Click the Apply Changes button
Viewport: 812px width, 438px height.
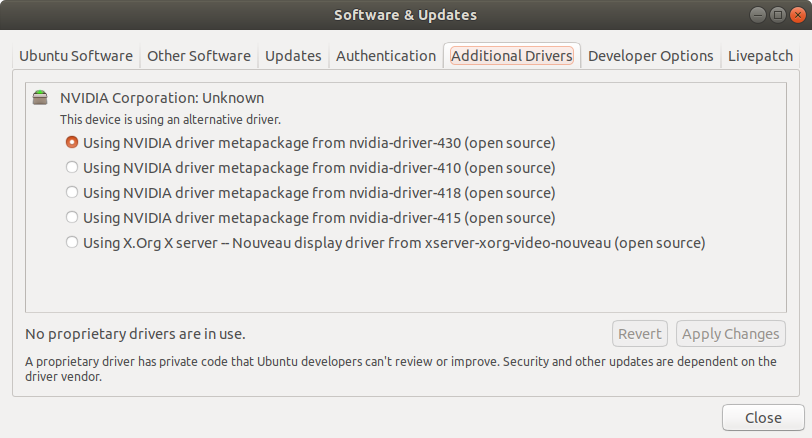(x=731, y=334)
